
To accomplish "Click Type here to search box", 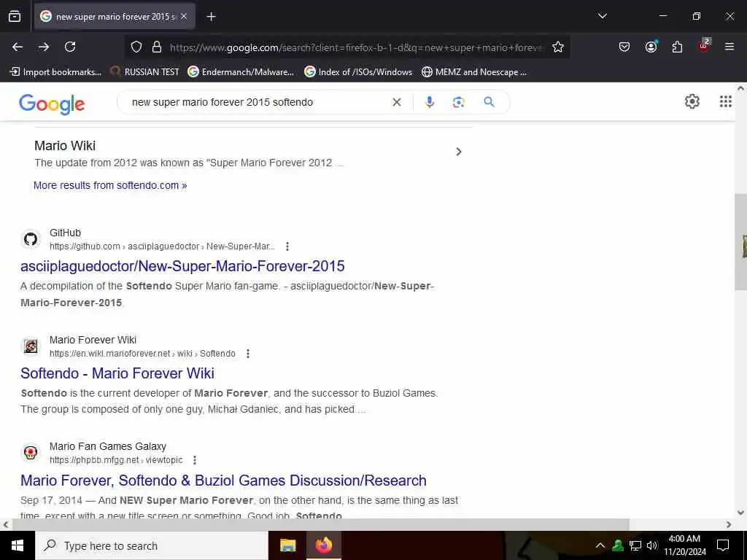I will coord(152,545).
